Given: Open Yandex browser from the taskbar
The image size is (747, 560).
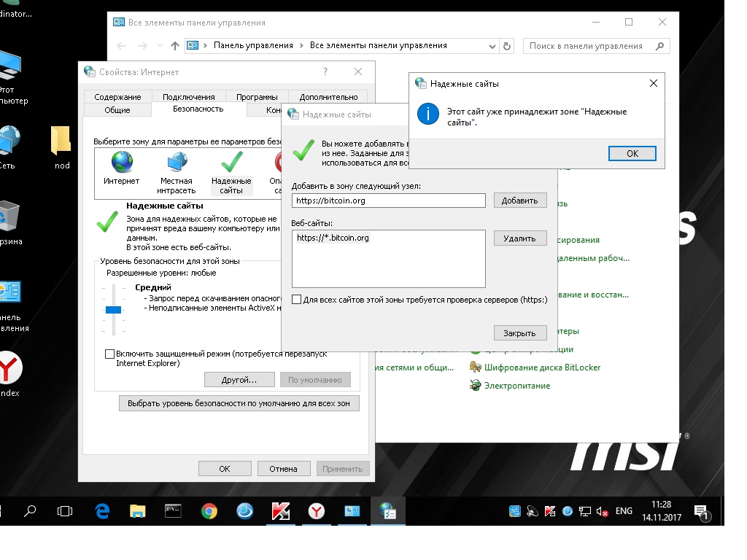Looking at the screenshot, I should pyautogui.click(x=316, y=511).
